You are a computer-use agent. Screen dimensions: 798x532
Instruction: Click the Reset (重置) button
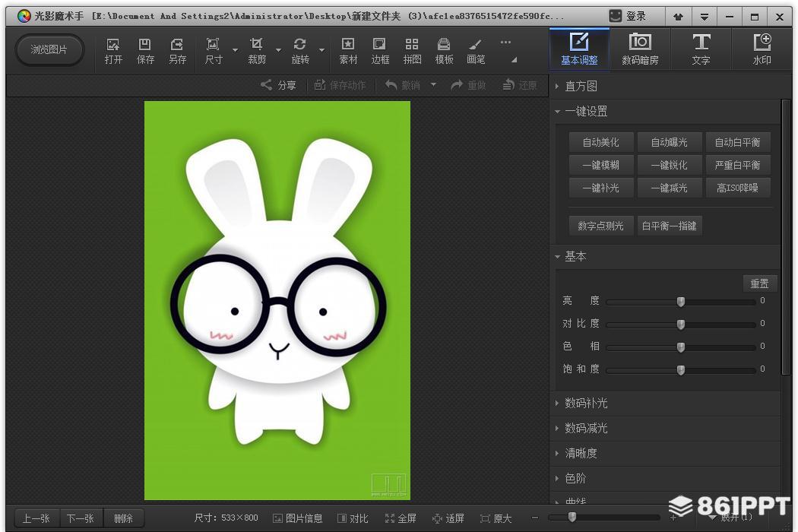pyautogui.click(x=759, y=283)
